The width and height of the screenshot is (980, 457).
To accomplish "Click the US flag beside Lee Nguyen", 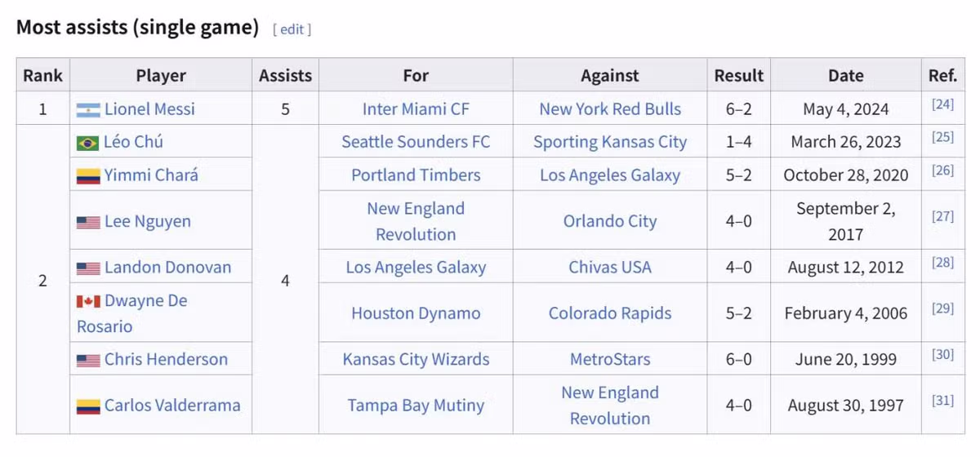I will coord(88,222).
